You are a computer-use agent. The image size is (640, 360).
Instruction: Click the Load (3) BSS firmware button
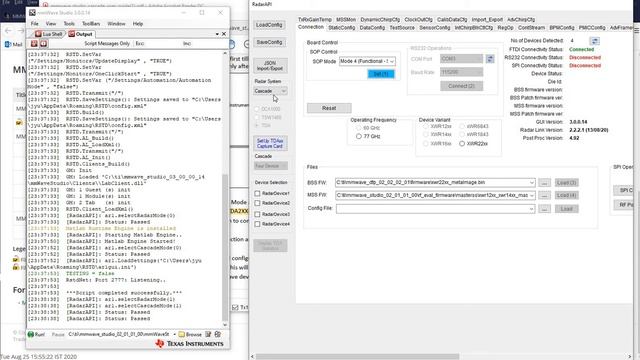(x=566, y=182)
